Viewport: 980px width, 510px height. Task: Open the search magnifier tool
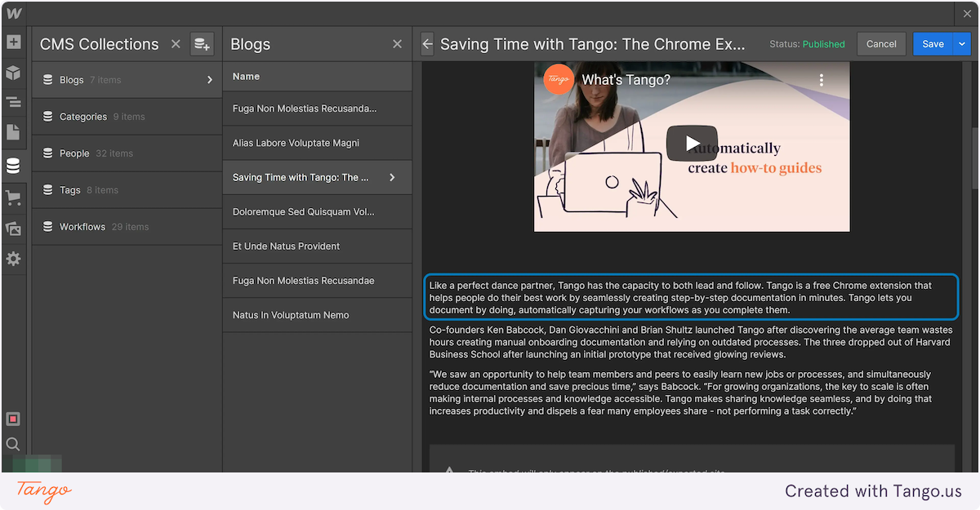pos(13,444)
